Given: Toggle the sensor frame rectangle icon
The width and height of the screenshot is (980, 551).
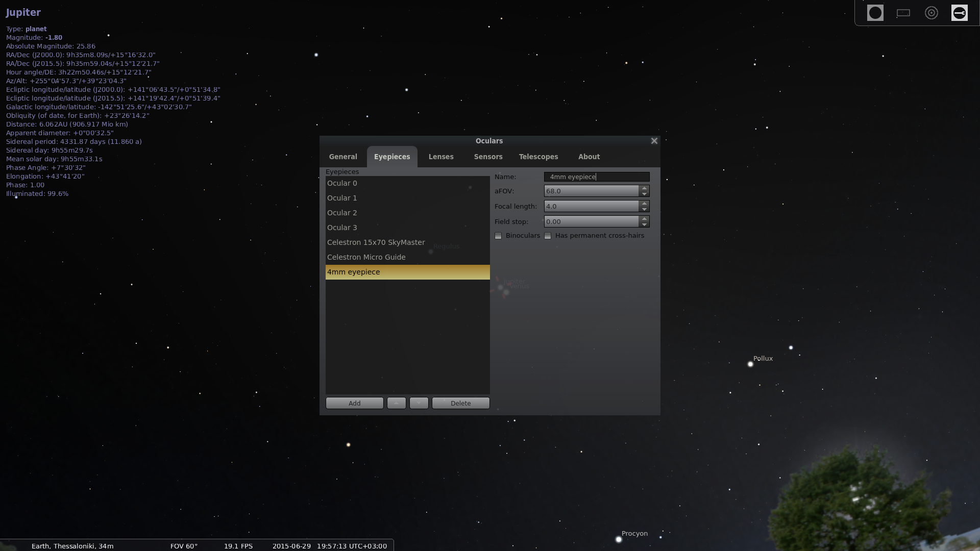Looking at the screenshot, I should pos(903,13).
